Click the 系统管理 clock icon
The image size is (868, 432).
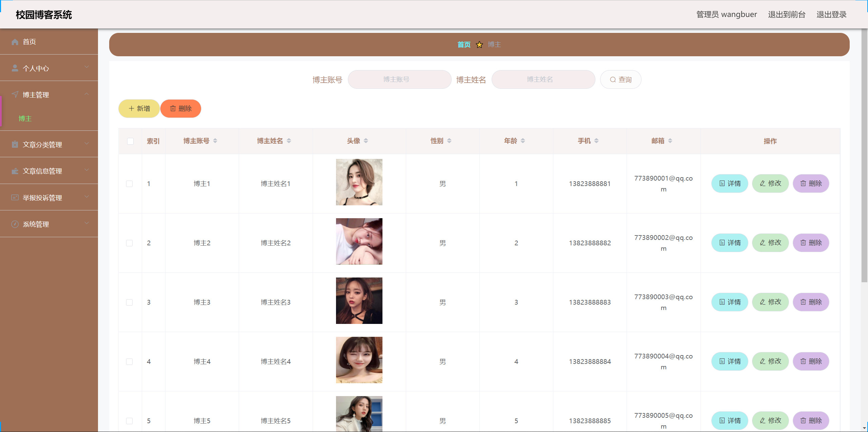(15, 224)
